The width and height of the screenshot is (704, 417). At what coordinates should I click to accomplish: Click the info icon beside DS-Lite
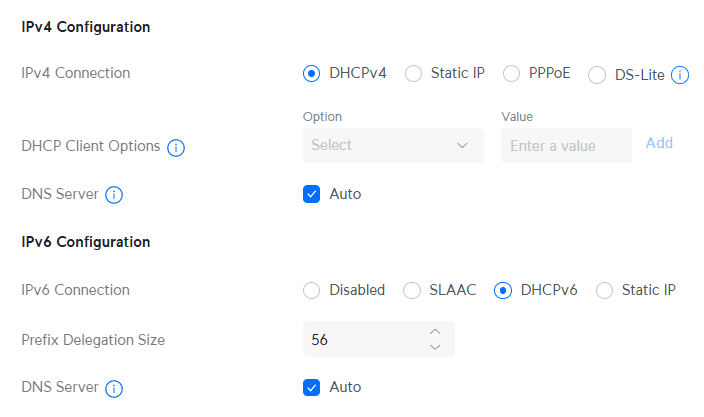coord(680,75)
